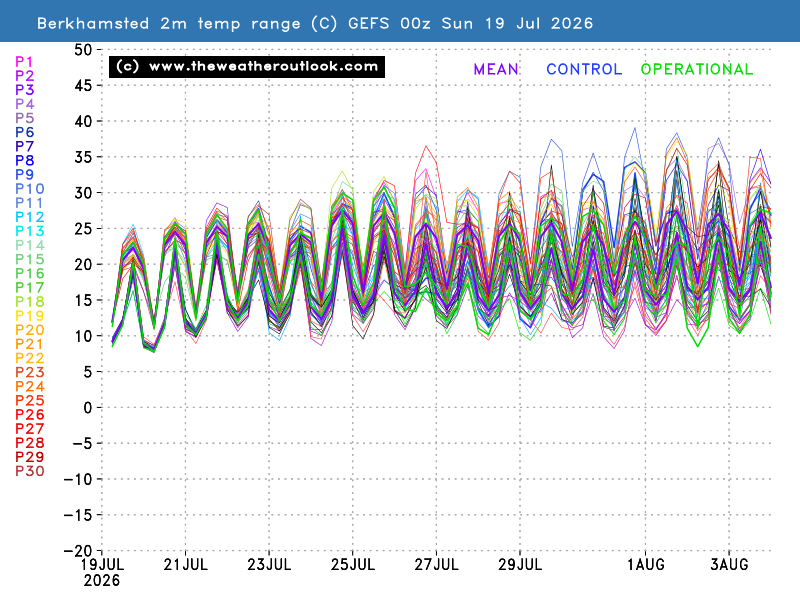
Task: Click the cyan P12 label
Action: tap(30, 217)
